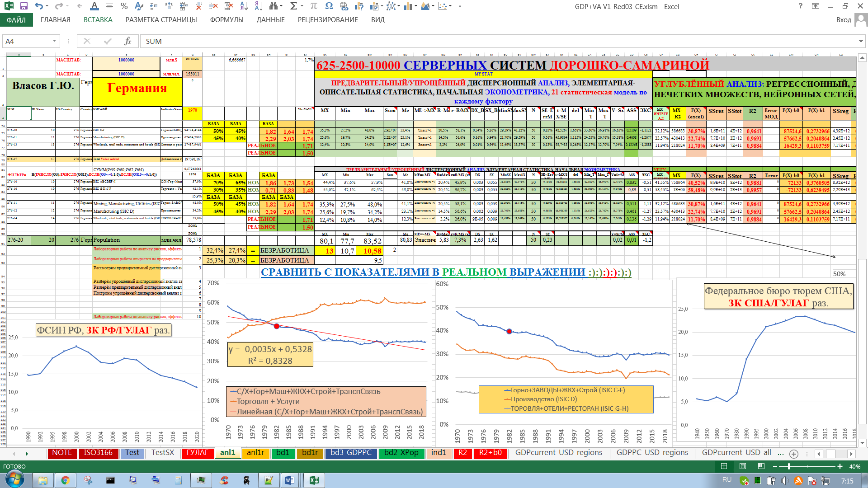This screenshot has height=488, width=868.
Task: Click the ФАЙЛ button
Action: pyautogui.click(x=16, y=20)
